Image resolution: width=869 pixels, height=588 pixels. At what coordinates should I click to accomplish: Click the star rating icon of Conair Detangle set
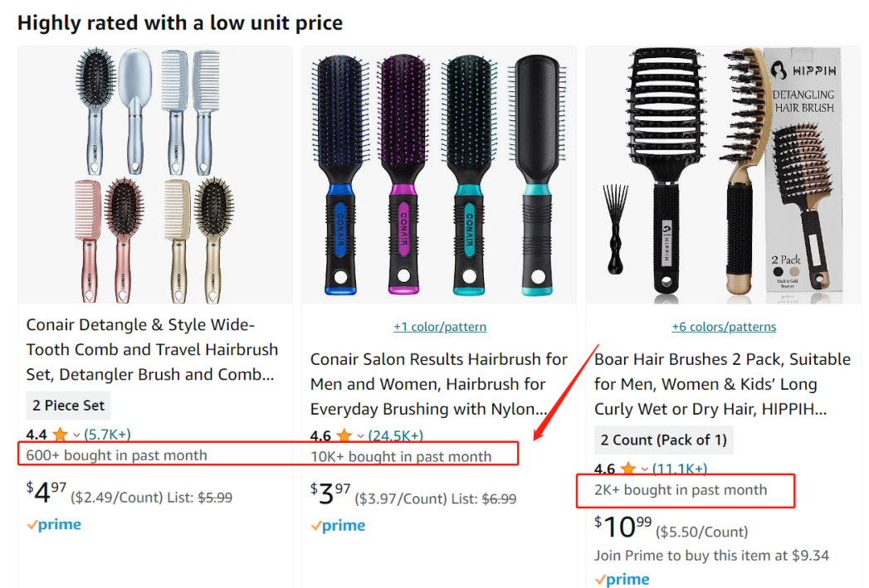pos(60,435)
